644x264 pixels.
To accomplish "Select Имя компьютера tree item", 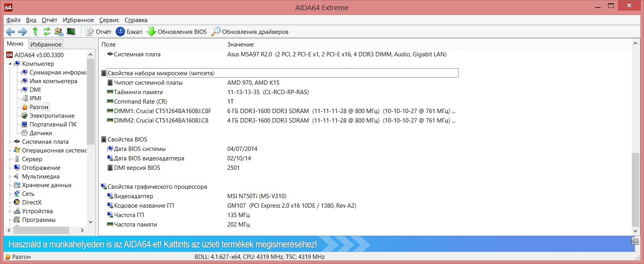I will [49, 81].
